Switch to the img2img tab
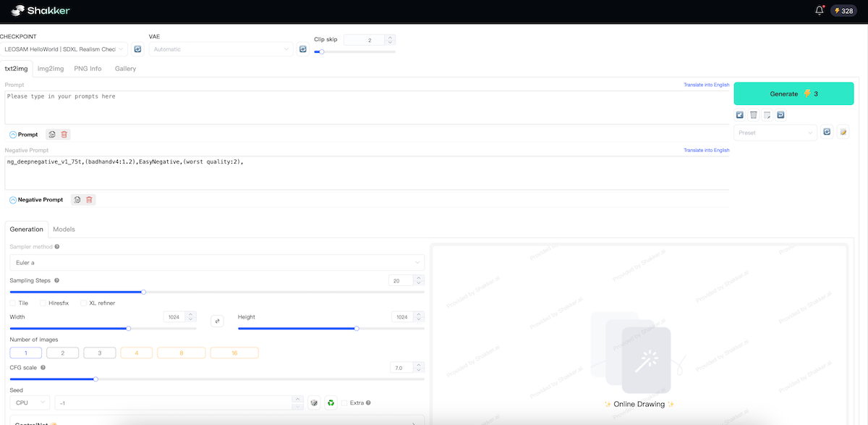This screenshot has width=868, height=425. point(49,68)
